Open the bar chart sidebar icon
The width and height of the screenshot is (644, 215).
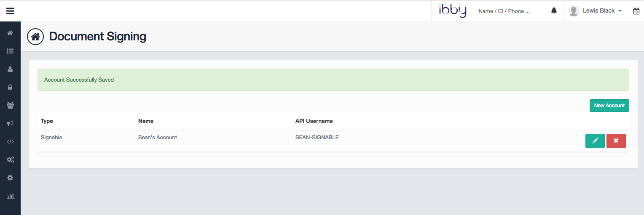tap(10, 196)
